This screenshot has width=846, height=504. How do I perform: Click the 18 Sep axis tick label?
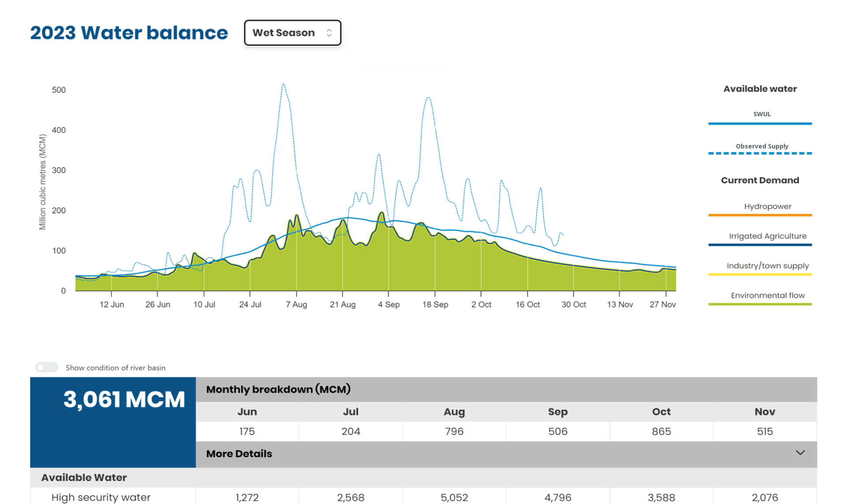[435, 304]
